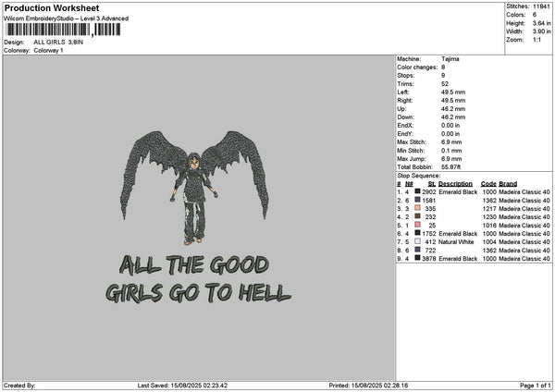Viewport: 555px width, 392px height.
Task: Click the 'Left:' measurement label
Action: coord(403,92)
